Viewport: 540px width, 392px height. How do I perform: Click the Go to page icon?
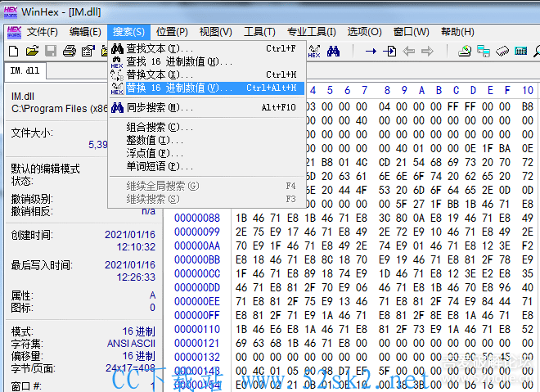pyautogui.click(x=389, y=52)
